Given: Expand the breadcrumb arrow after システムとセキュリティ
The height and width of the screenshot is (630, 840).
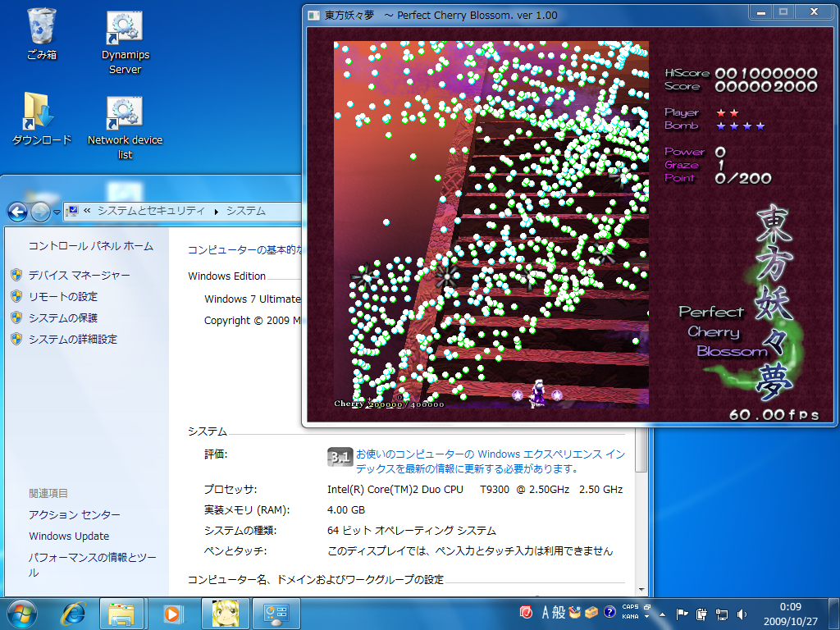Looking at the screenshot, I should point(217,211).
